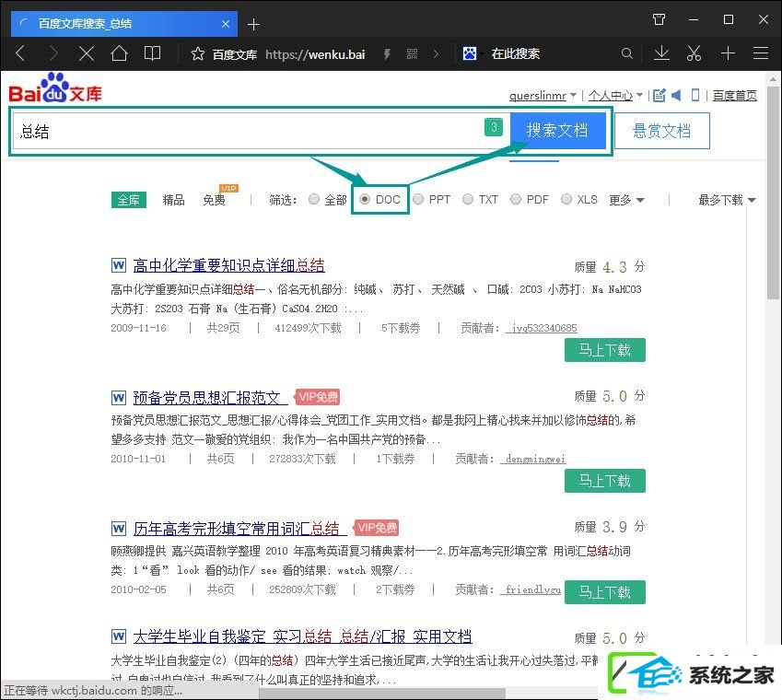Show the QR code icon in address bar
782x700 pixels.
412,53
